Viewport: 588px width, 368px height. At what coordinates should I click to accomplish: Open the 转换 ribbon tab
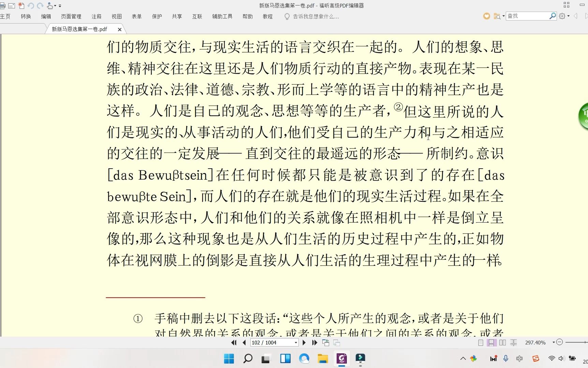pyautogui.click(x=26, y=16)
